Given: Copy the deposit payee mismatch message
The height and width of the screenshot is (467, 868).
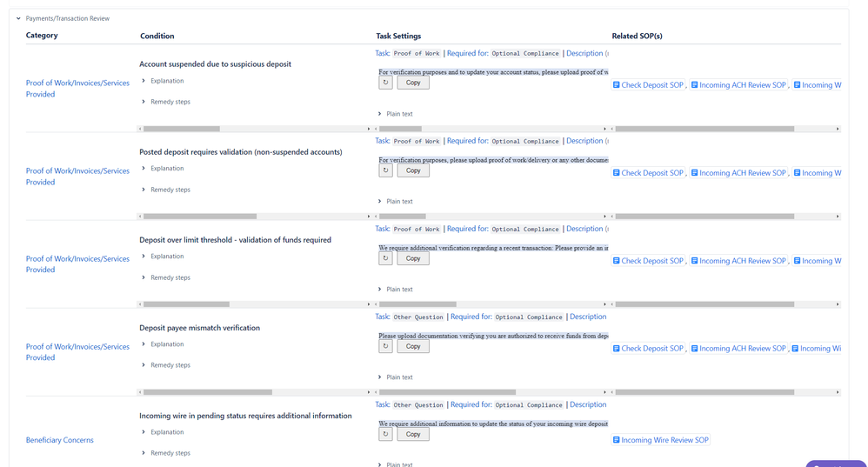Looking at the screenshot, I should tap(413, 346).
